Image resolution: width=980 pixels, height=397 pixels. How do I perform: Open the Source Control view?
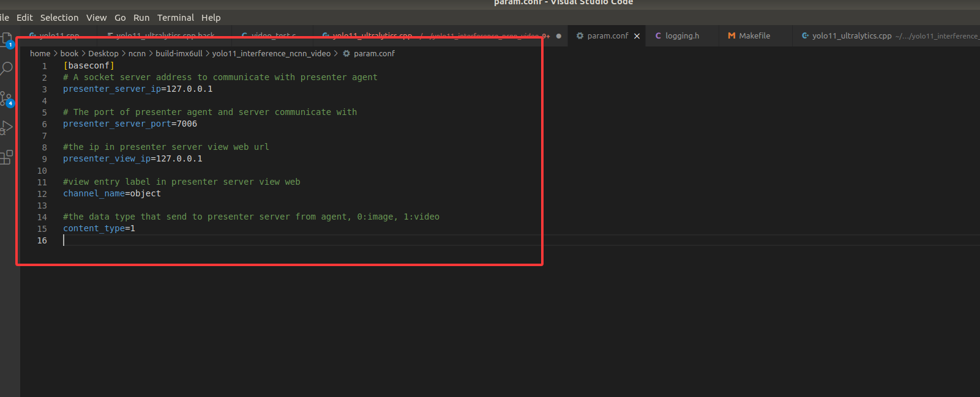pos(6,98)
